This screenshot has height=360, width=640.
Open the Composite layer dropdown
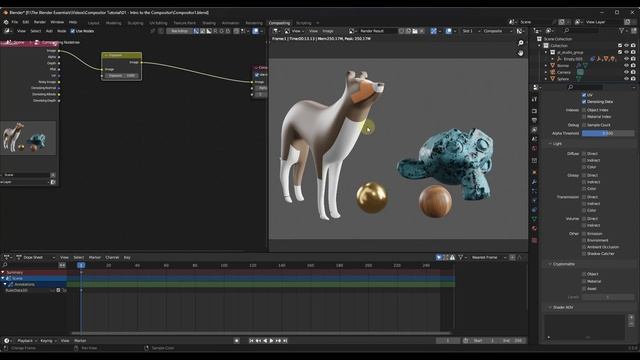496,31
